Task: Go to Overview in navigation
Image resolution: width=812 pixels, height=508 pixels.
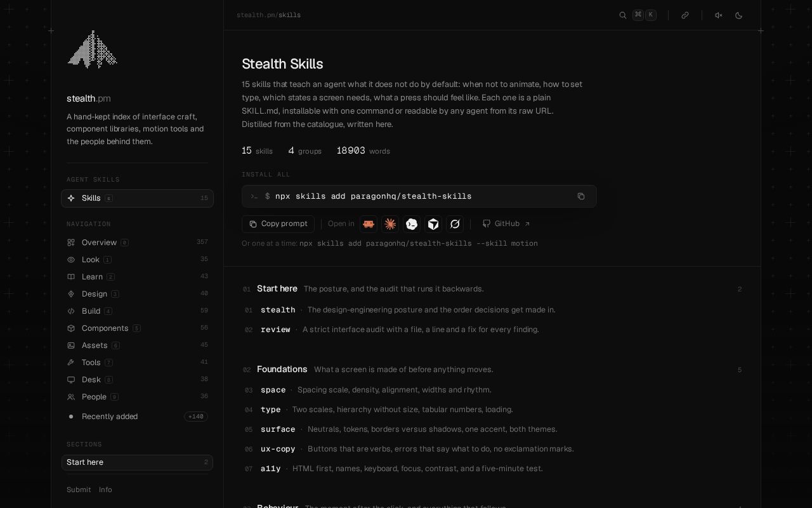Action: point(137,243)
